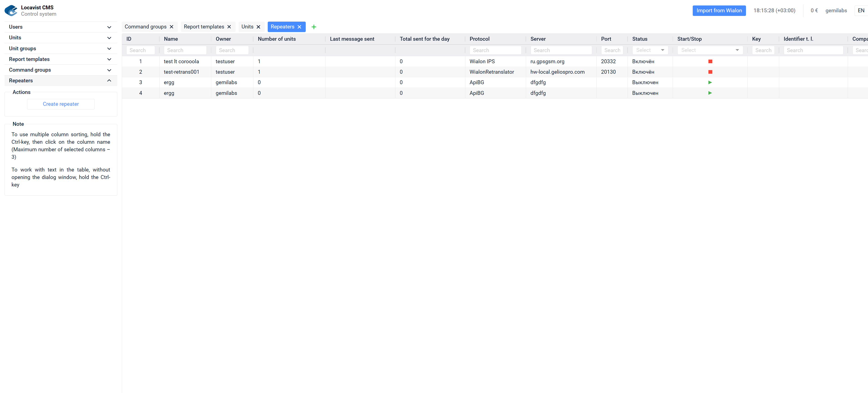Collapse the Repeaters sidebar section
This screenshot has height=393, width=868.
pos(61,81)
